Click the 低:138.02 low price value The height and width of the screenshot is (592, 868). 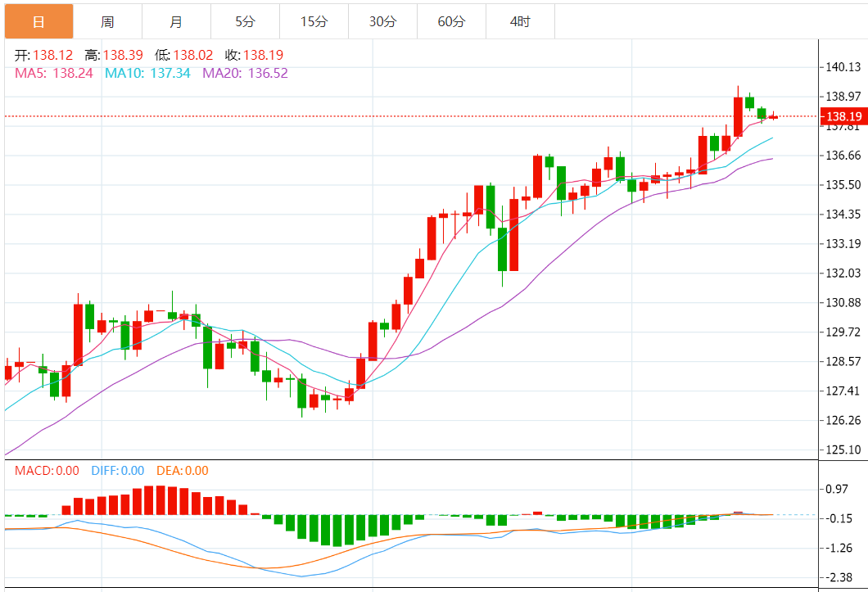pos(183,55)
